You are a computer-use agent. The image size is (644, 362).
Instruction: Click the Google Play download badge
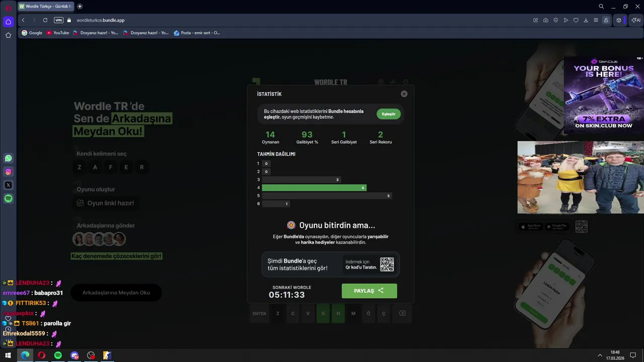[557, 227]
